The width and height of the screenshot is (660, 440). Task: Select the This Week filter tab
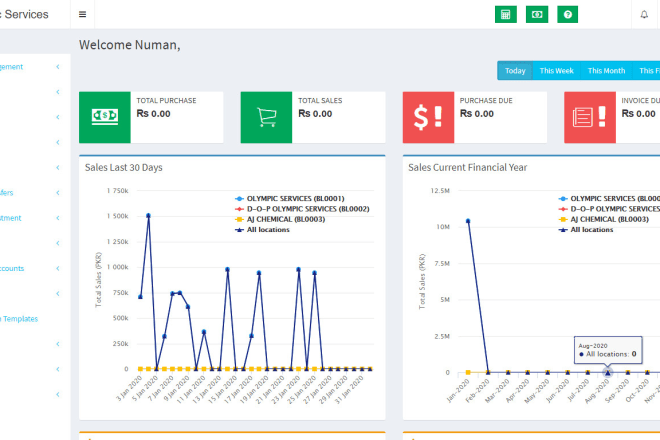556,71
